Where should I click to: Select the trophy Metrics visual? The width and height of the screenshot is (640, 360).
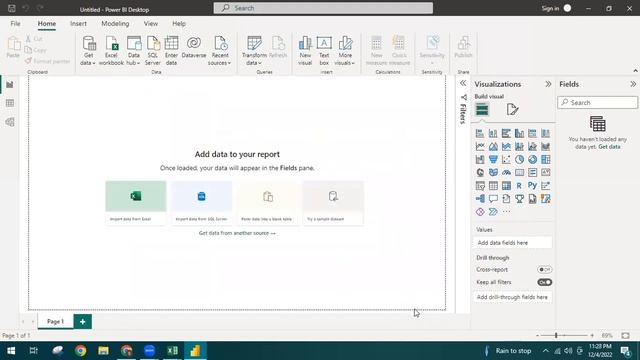coord(519,199)
